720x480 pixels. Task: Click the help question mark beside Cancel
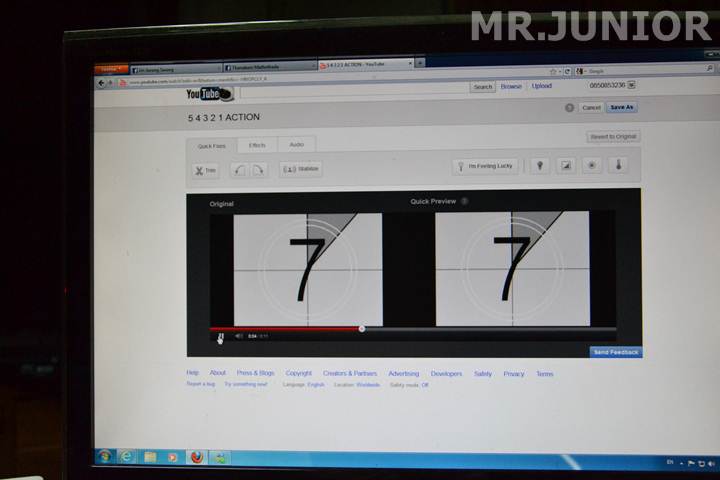[569, 108]
